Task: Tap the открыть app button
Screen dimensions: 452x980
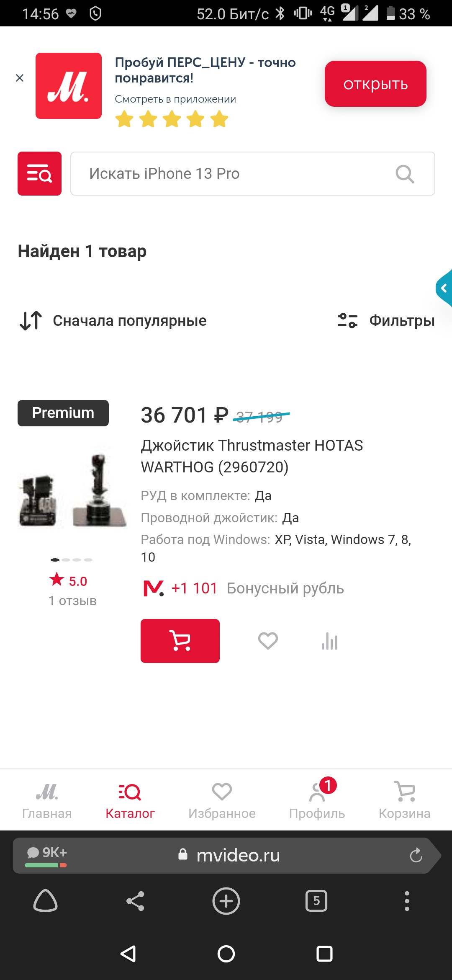Action: click(375, 84)
